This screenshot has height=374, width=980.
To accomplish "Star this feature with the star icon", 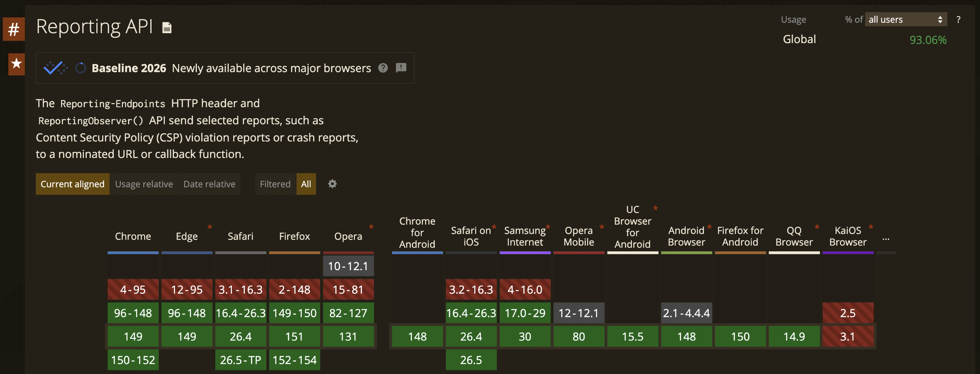I will (16, 64).
